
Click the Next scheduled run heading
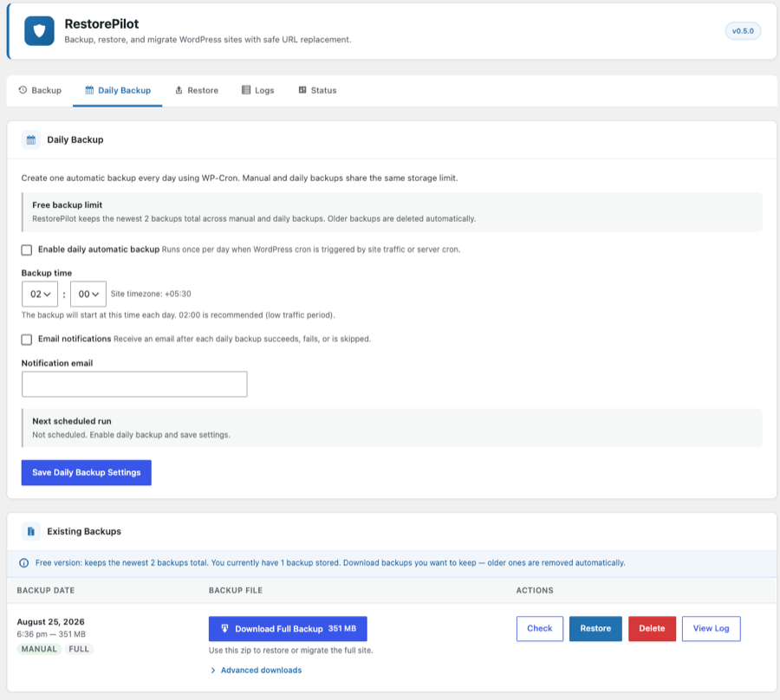pos(72,421)
